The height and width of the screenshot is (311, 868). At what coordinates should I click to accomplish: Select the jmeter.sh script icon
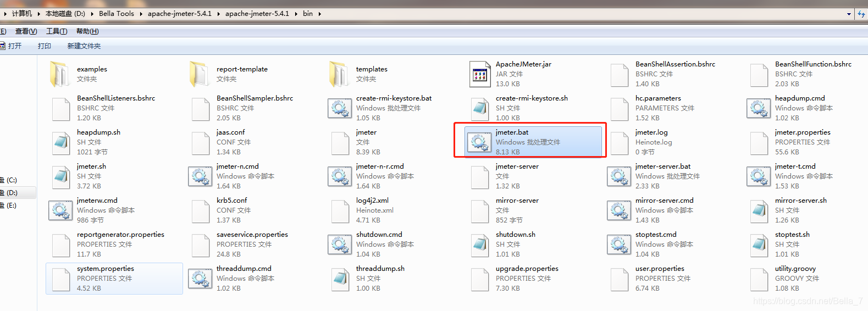click(x=60, y=177)
